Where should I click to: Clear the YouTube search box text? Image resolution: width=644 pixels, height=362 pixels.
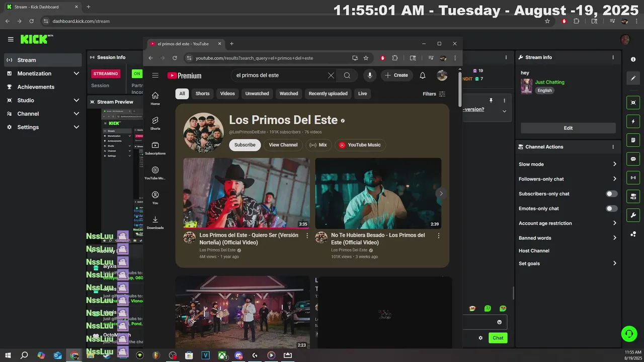331,75
